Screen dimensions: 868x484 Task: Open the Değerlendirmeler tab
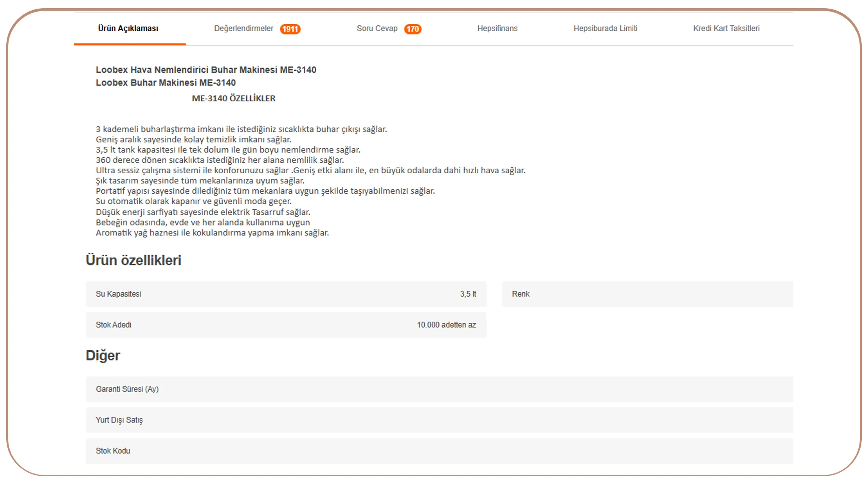[243, 28]
